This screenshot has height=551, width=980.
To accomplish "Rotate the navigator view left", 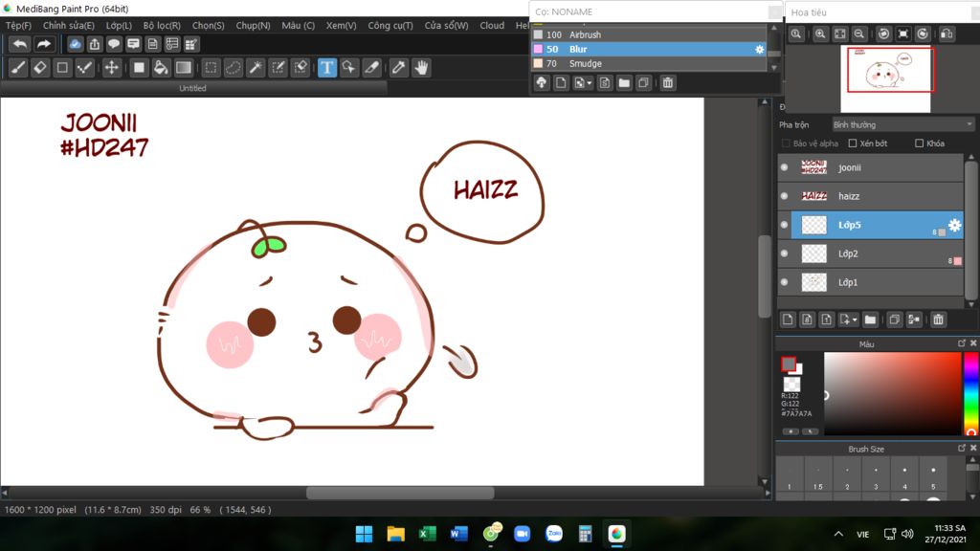I will (x=883, y=33).
